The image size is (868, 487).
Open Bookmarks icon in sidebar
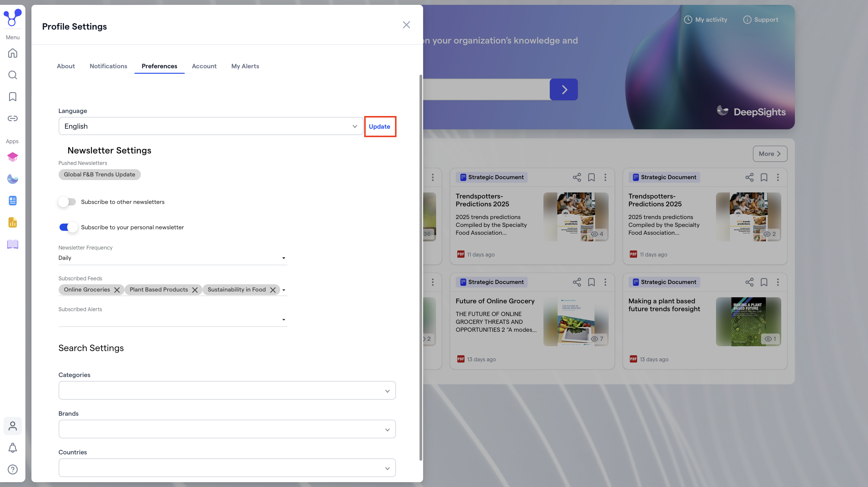(x=12, y=97)
